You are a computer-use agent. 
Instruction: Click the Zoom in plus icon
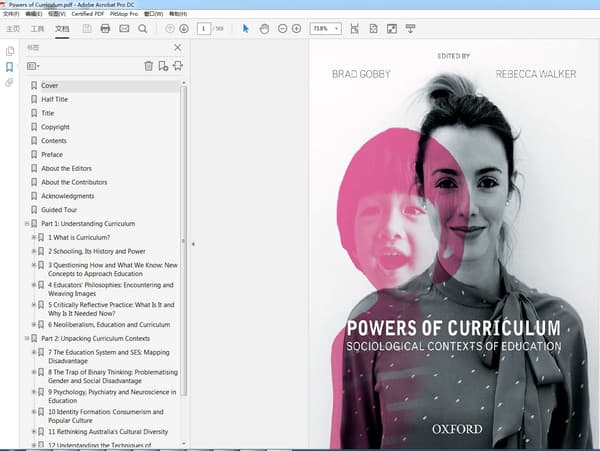[297, 29]
